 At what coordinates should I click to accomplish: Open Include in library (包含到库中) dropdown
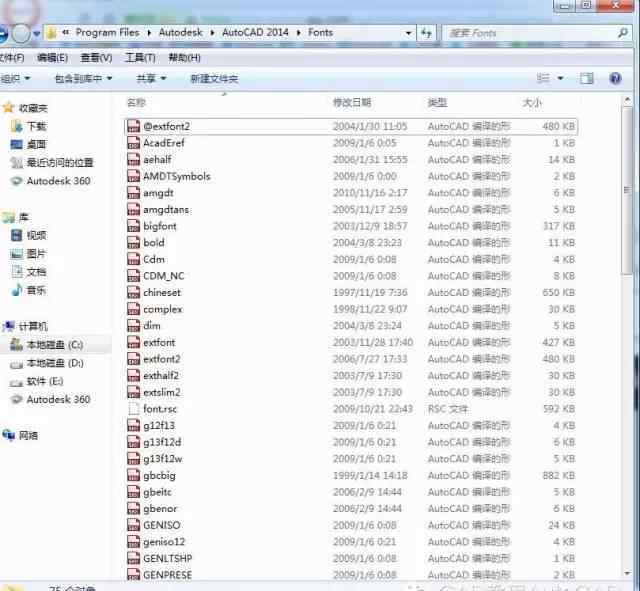tap(83, 78)
